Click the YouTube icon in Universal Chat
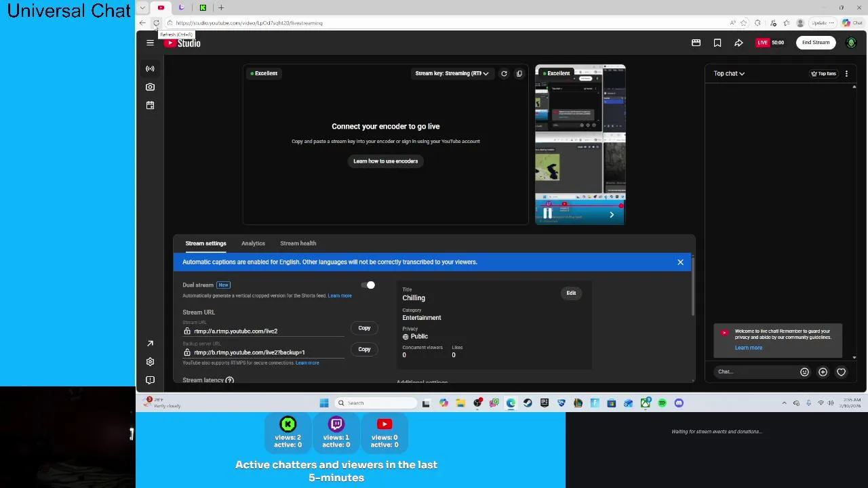Image resolution: width=868 pixels, height=488 pixels. [384, 424]
